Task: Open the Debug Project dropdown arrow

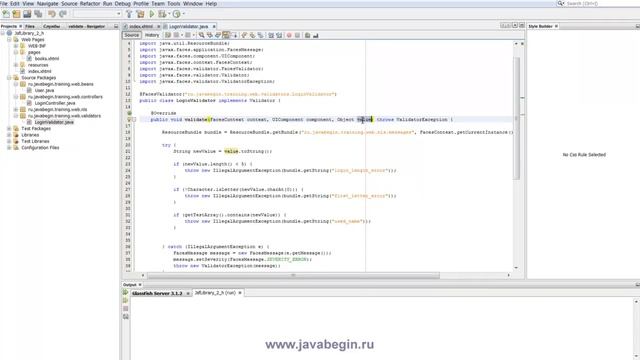Action: [168, 14]
